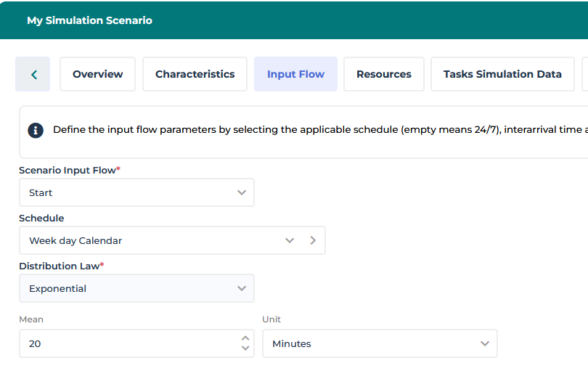
Task: Click the back chevron button
Action: click(x=33, y=74)
